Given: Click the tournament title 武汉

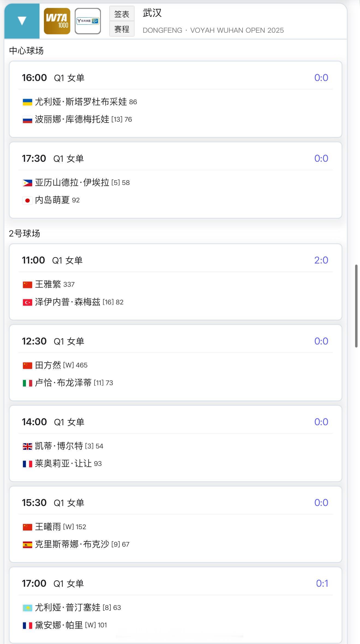Looking at the screenshot, I should click(152, 13).
